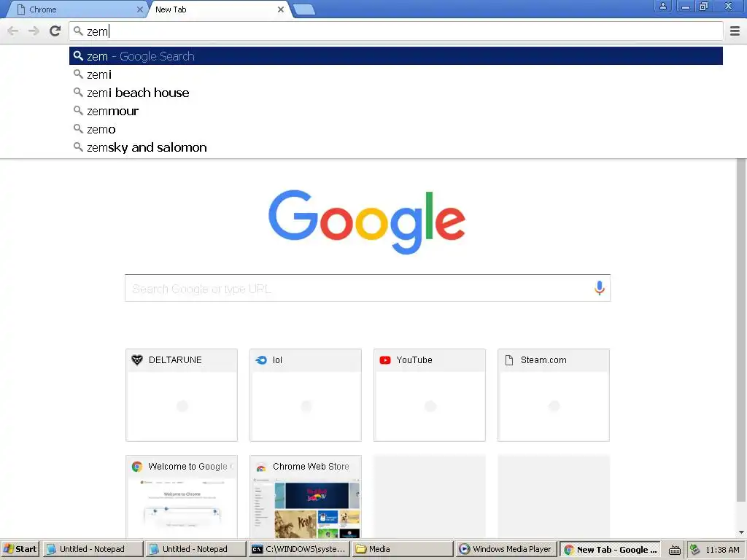This screenshot has width=747, height=560.
Task: Choose the 'zemo' suggestion
Action: coord(396,129)
